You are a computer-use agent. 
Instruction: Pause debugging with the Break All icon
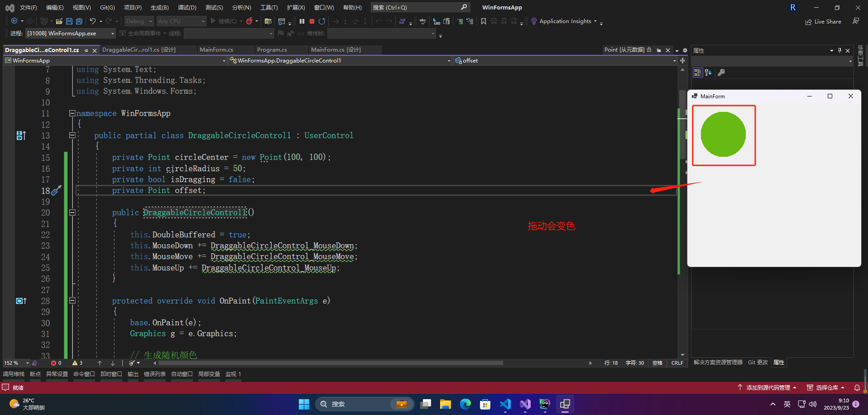coord(302,21)
